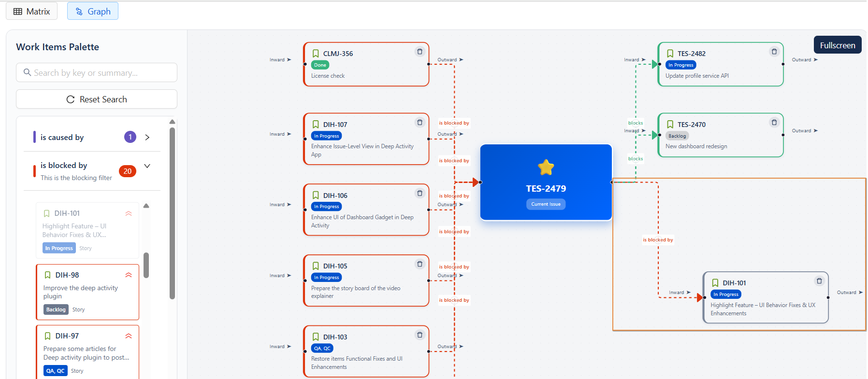Click the red 20 count badge
The width and height of the screenshot is (868, 379).
[x=128, y=171]
